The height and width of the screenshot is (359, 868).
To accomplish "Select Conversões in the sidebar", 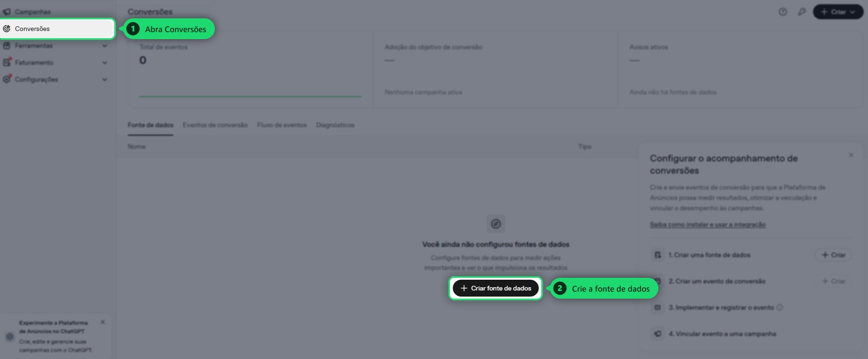I will pos(58,29).
